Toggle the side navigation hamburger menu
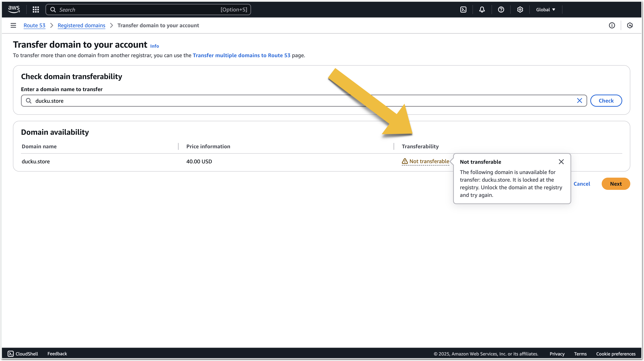The image size is (644, 361). coord(13,25)
